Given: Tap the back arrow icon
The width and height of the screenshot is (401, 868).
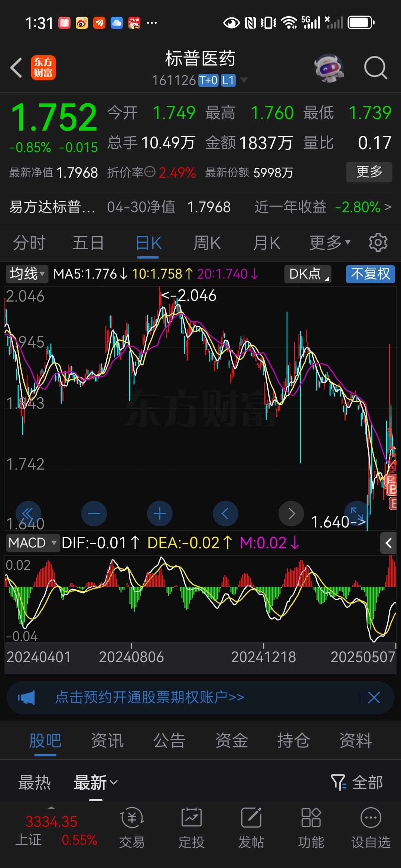Looking at the screenshot, I should pos(16,68).
